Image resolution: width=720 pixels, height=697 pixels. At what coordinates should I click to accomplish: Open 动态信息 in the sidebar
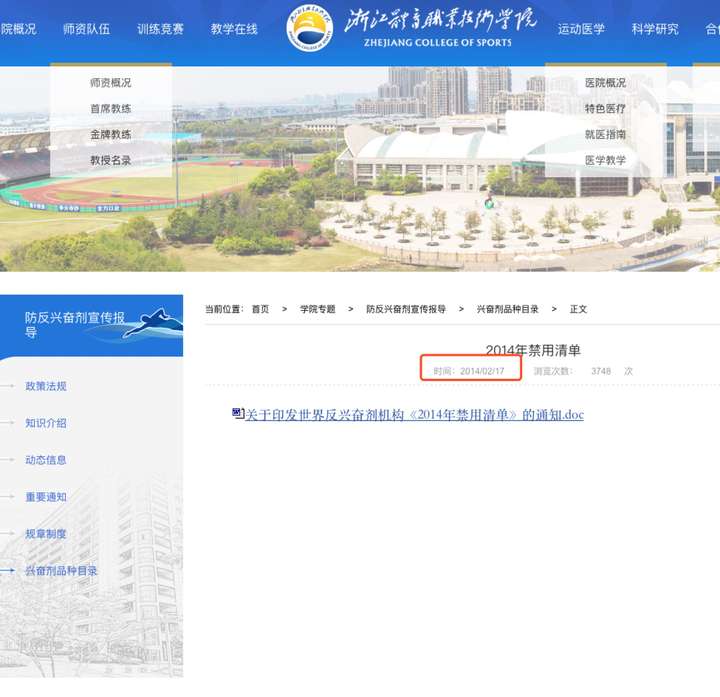[x=46, y=460]
